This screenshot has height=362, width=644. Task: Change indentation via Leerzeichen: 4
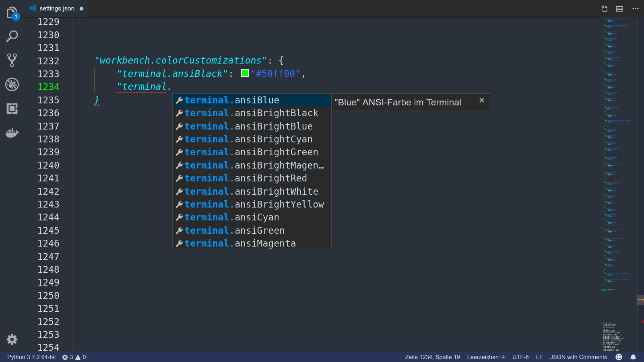pos(486,357)
